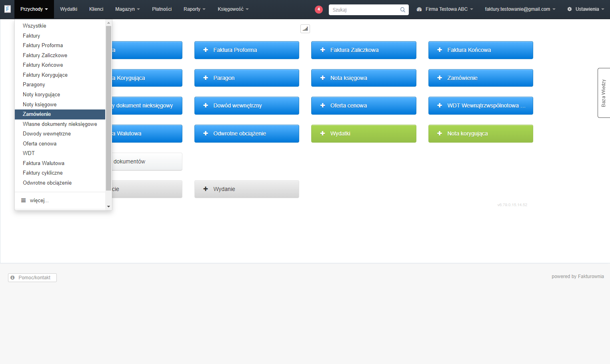The image size is (610, 364).
Task: Open the Pomoc/kontakt help link
Action: (32, 278)
